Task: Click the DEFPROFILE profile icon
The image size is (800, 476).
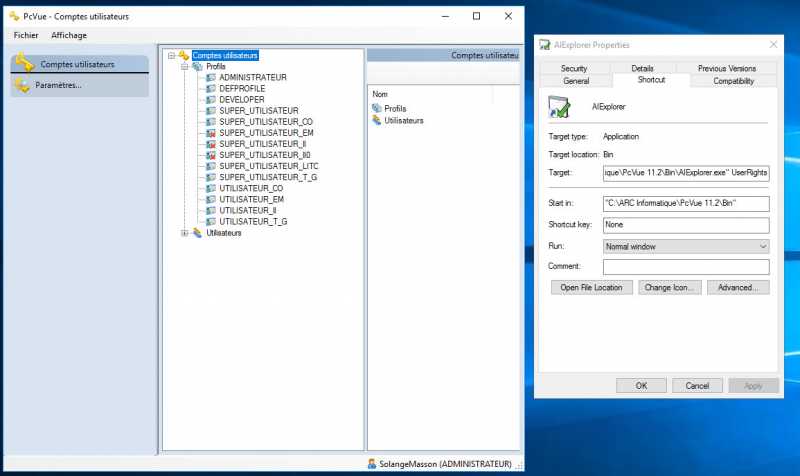Action: point(211,89)
